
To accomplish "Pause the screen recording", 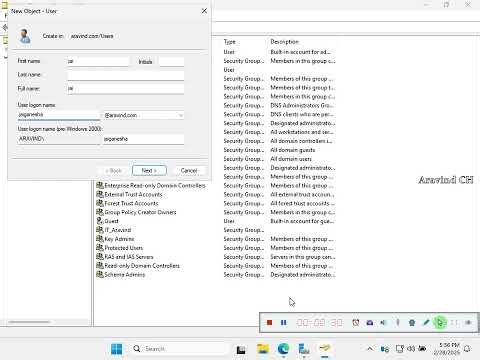I will (x=283, y=322).
